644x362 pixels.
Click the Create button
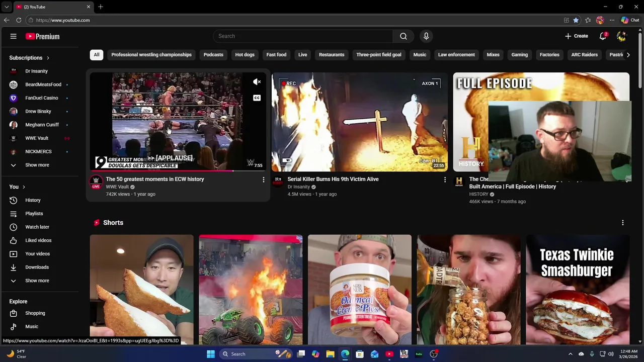point(577,36)
